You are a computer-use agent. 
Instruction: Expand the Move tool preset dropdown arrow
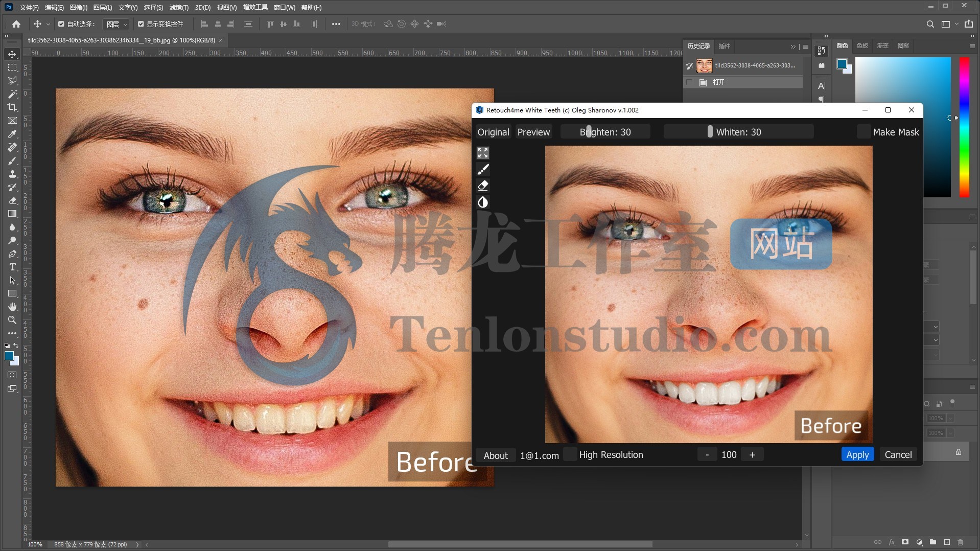tap(48, 24)
